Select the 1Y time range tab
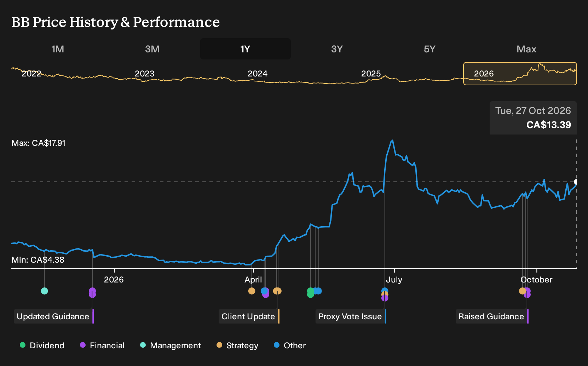 tap(245, 49)
